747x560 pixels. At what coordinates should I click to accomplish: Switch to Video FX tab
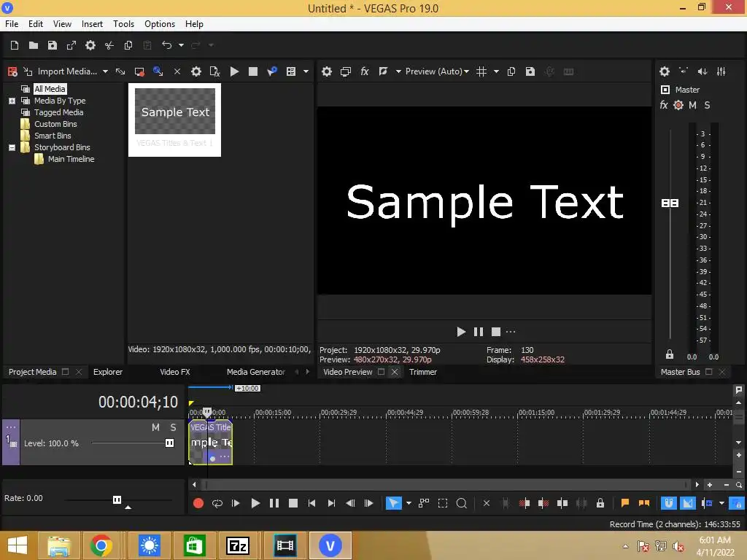pos(175,372)
